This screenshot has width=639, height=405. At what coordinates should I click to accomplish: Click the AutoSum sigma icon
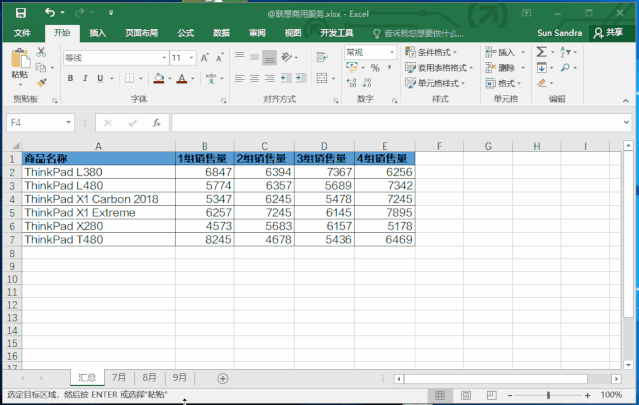point(541,52)
